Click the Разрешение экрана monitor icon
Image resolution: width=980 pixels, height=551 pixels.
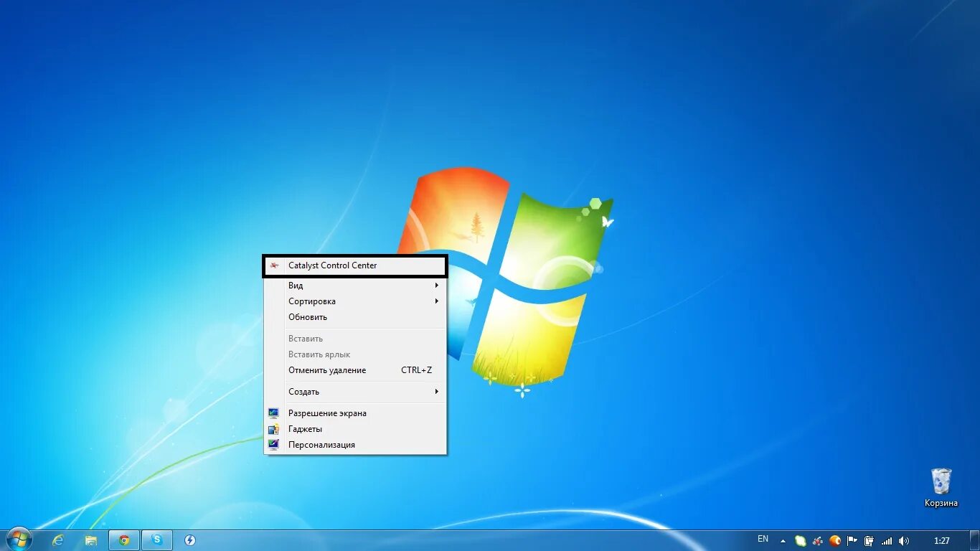(273, 413)
